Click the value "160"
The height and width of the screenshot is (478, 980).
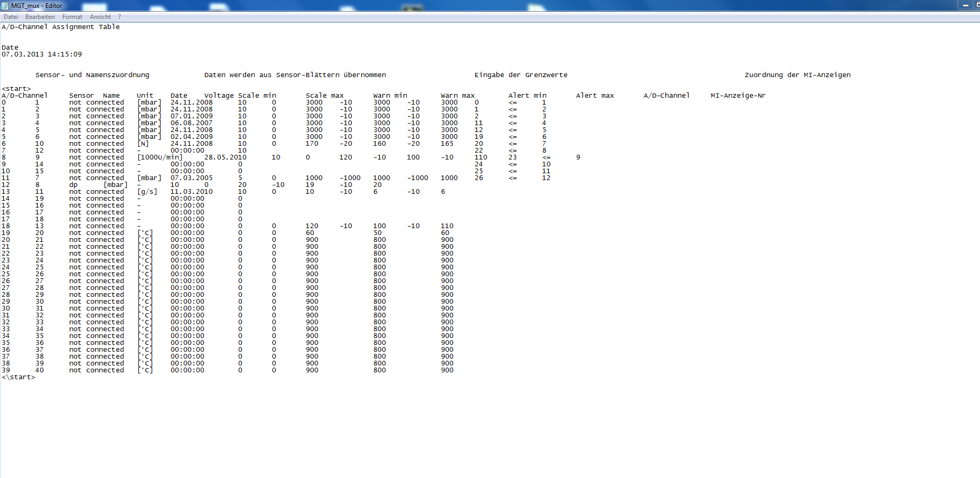[380, 144]
